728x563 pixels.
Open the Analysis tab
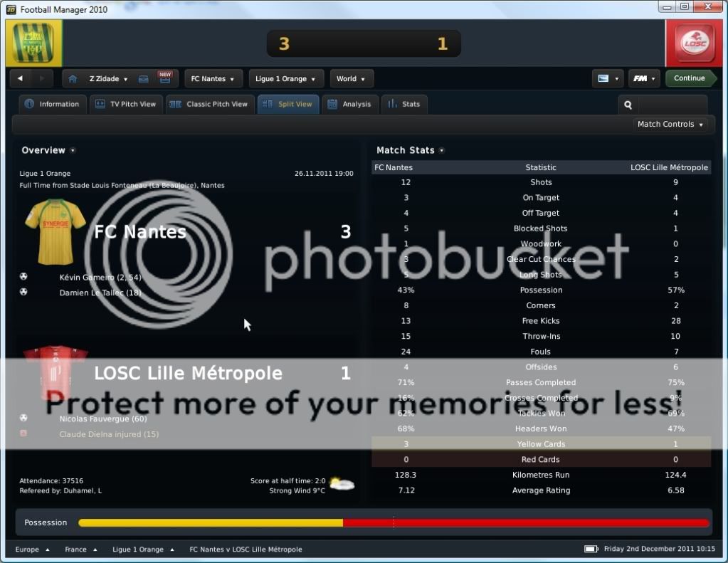pyautogui.click(x=349, y=104)
